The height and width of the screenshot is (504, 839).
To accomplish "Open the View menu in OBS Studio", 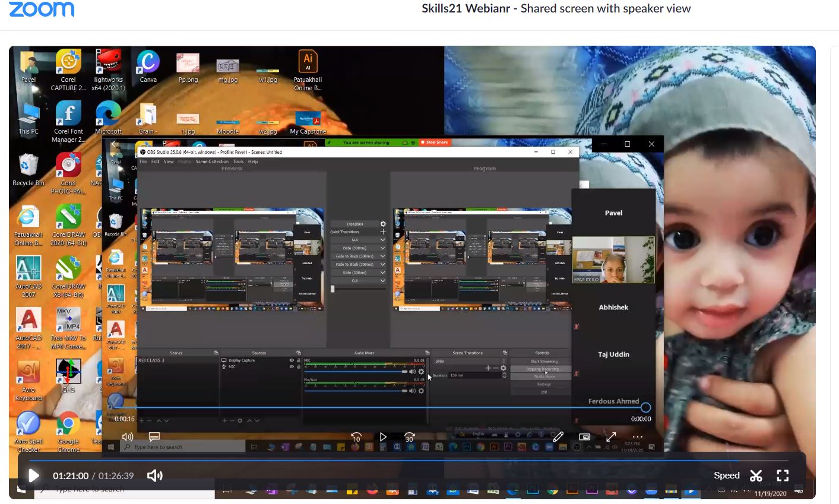I will [169, 161].
